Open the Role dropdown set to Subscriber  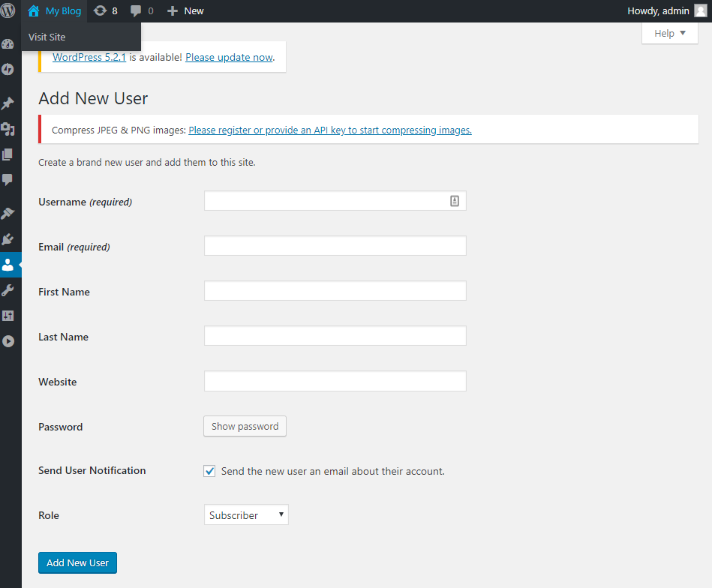click(x=246, y=515)
